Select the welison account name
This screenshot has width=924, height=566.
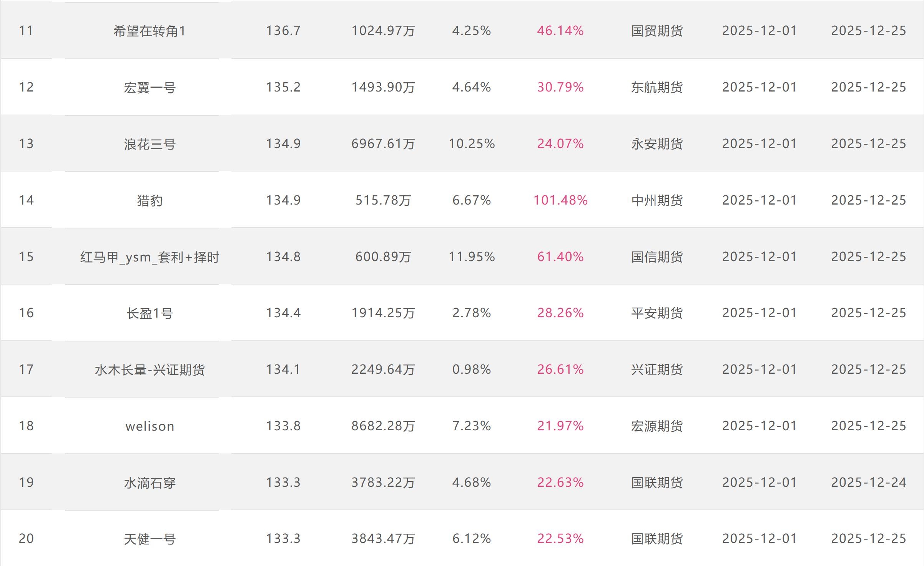150,426
